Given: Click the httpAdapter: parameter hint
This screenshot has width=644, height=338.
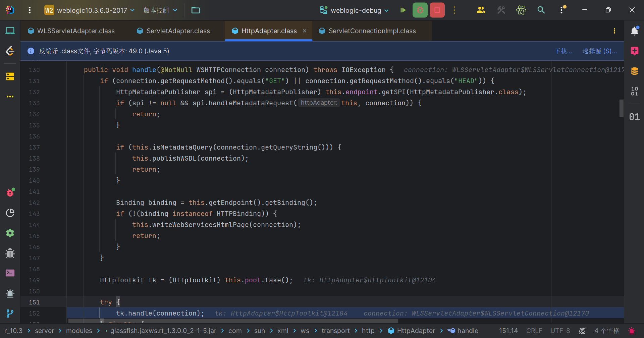Looking at the screenshot, I should 319,103.
